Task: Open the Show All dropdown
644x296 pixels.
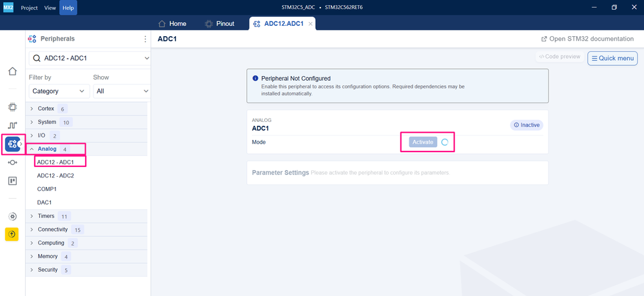Action: 122,91
